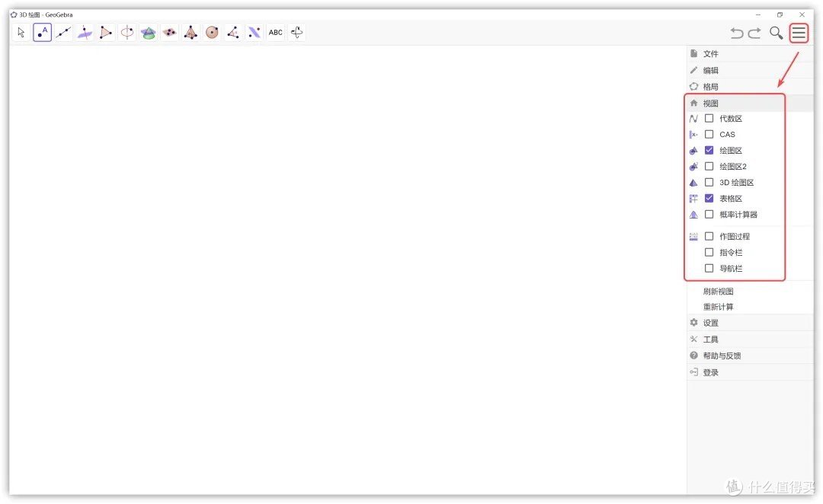Image resolution: width=823 pixels, height=504 pixels.
Task: Close the hamburger main menu
Action: coord(799,33)
